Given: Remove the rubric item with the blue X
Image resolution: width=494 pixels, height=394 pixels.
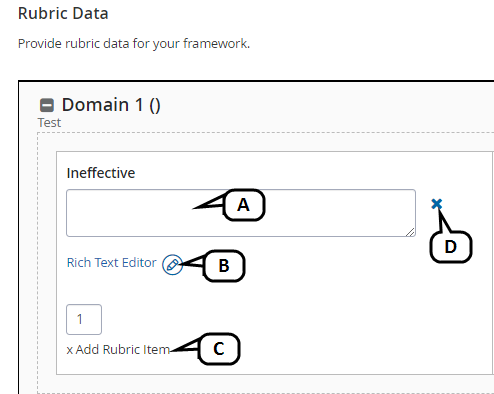Looking at the screenshot, I should click(x=437, y=204).
